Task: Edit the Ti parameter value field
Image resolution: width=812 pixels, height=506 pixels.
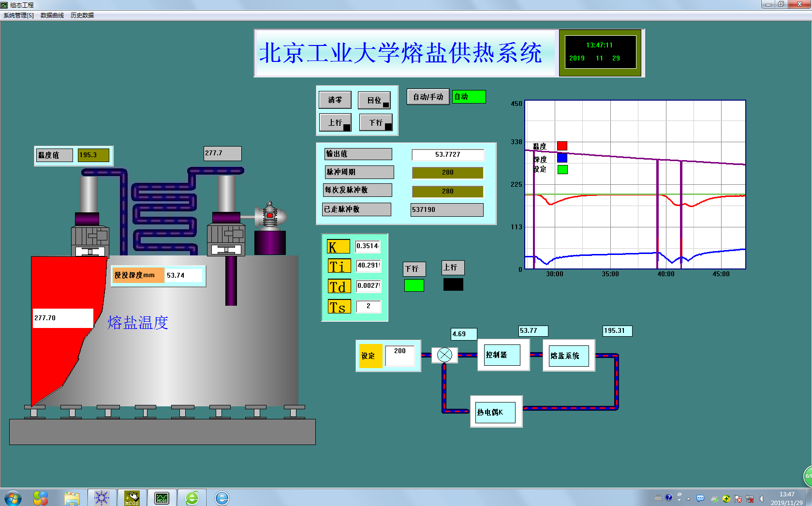Action: (369, 266)
